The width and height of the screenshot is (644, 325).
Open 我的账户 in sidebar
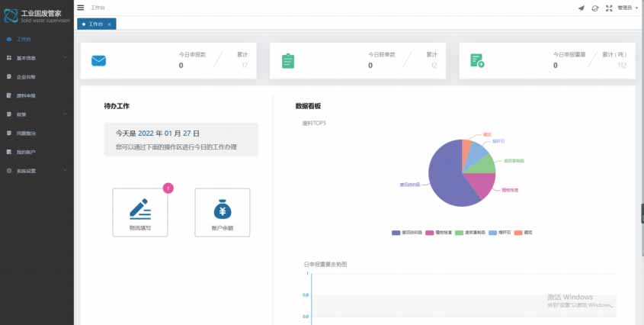tap(36, 152)
